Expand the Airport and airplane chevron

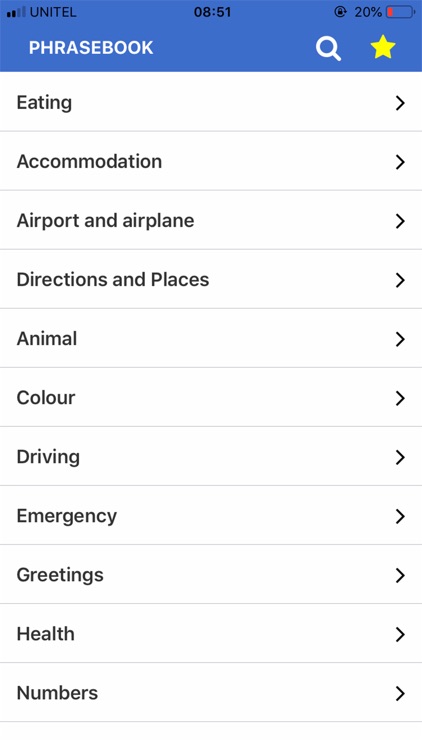400,221
